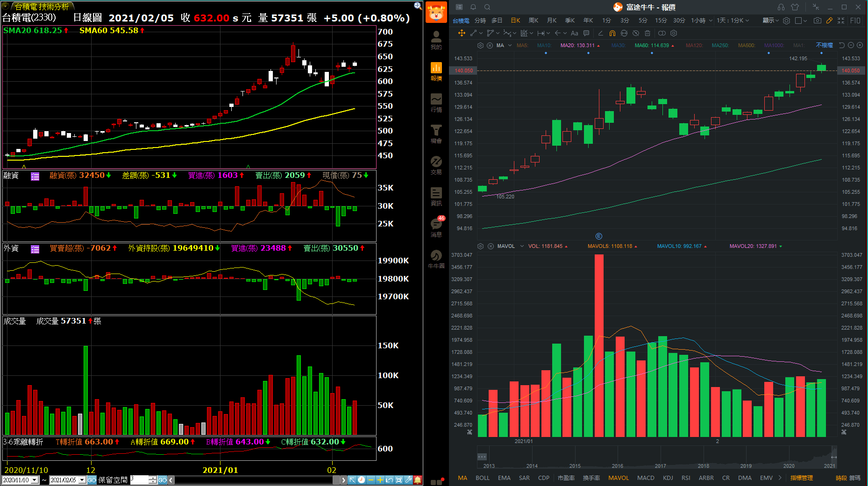The width and height of the screenshot is (868, 486).
Task: Click 不複權 adjustment setting
Action: point(825,45)
